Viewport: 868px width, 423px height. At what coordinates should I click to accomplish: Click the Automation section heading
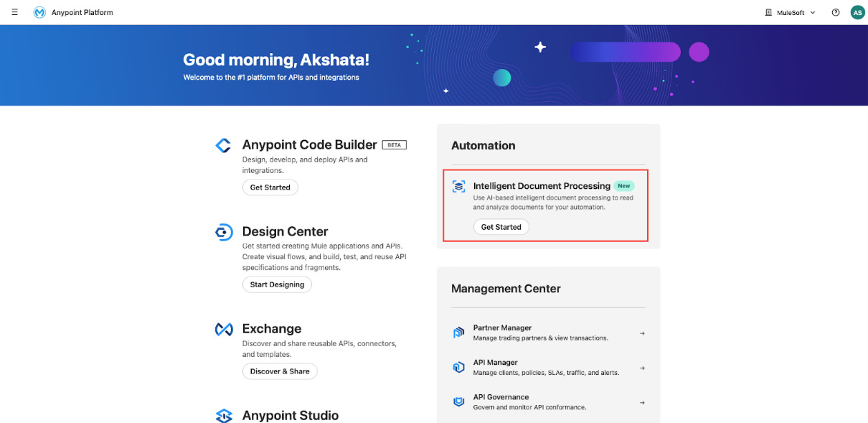pyautogui.click(x=483, y=145)
